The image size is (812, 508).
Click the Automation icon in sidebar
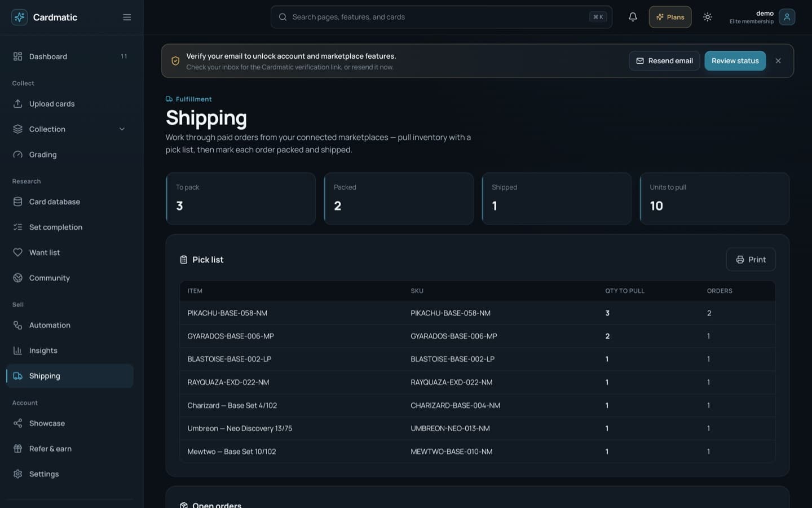pos(17,325)
